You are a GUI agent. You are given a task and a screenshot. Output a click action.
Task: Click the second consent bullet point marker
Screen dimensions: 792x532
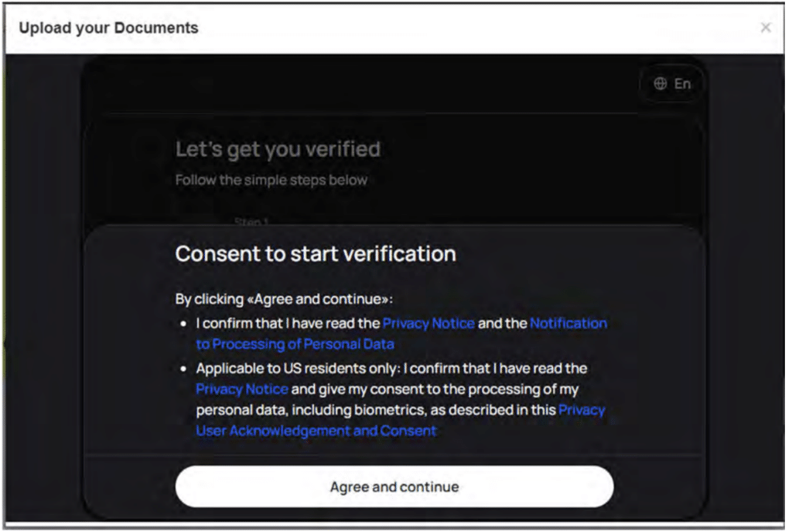pos(183,369)
